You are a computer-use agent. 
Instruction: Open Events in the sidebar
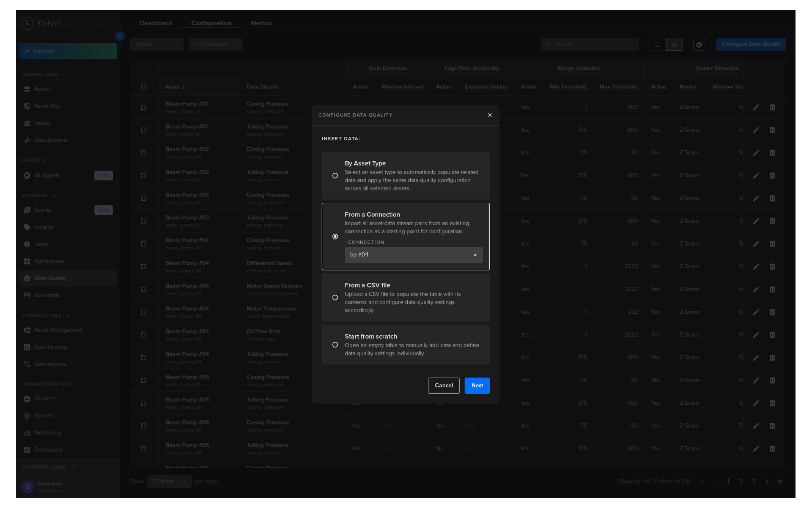point(68,210)
